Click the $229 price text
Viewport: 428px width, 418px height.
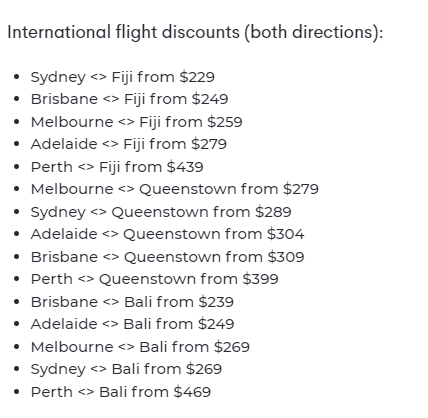197,77
